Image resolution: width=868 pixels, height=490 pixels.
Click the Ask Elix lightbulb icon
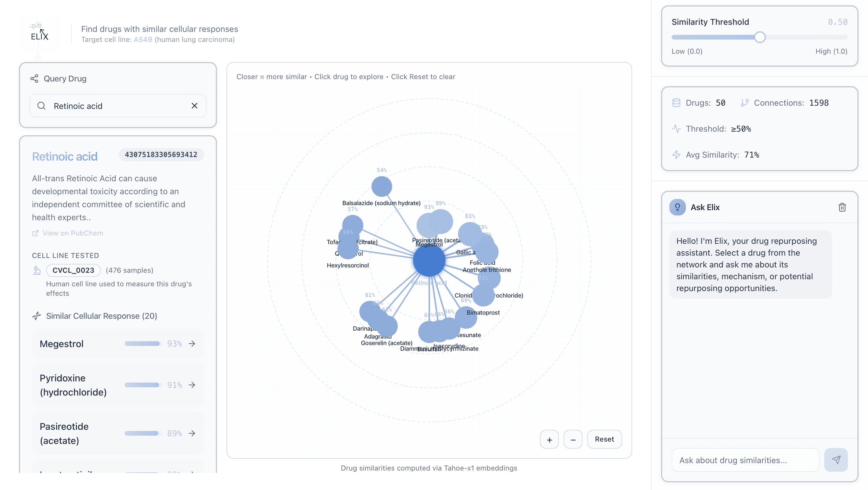(x=677, y=207)
